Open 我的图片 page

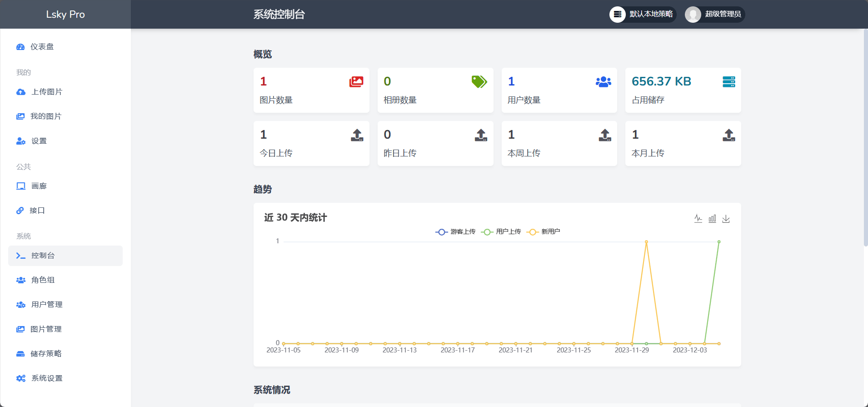[x=45, y=116]
